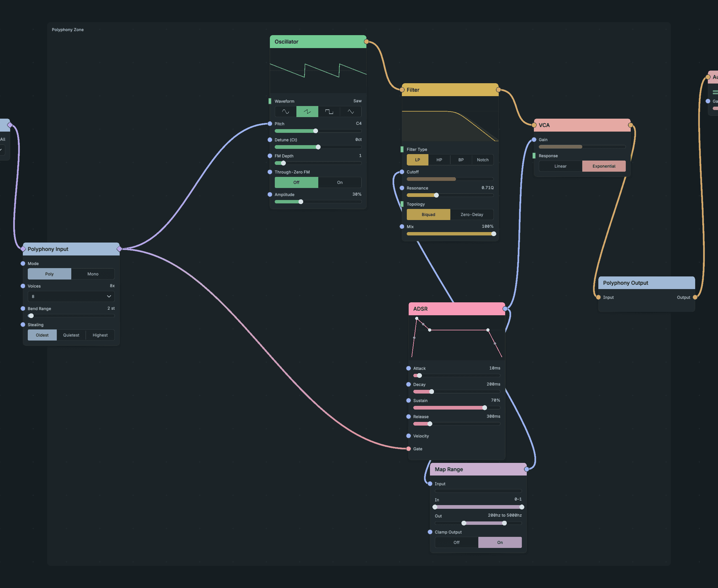Select the sine waveform icon in Oscillator
This screenshot has height=588, width=718.
click(x=285, y=112)
